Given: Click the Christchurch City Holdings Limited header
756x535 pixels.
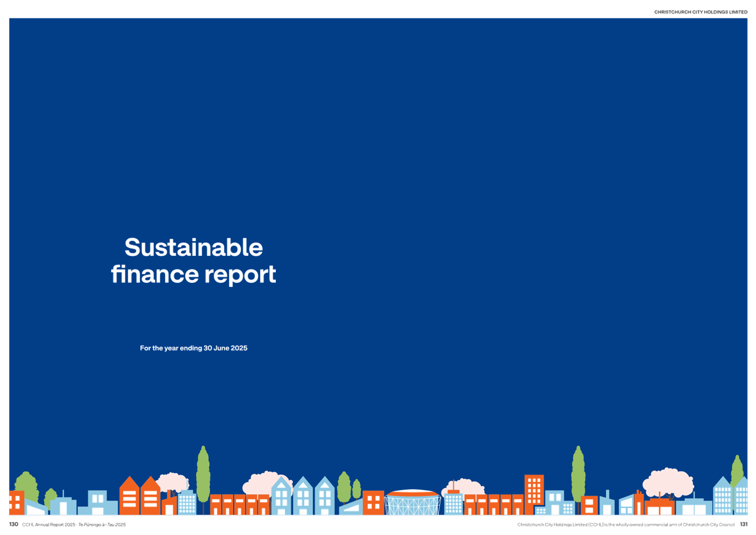Looking at the screenshot, I should pos(700,12).
